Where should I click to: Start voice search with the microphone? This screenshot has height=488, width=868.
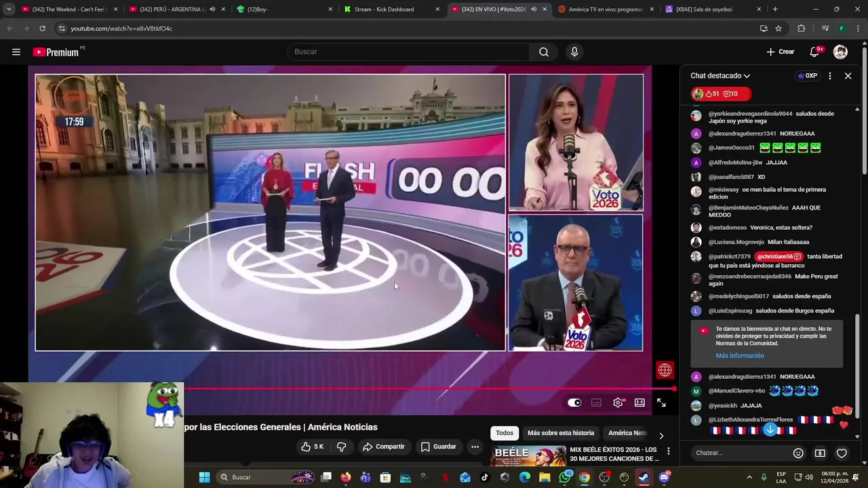[574, 52]
